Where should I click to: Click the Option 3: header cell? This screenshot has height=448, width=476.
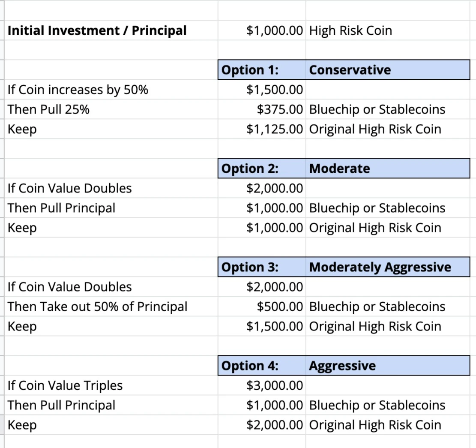pyautogui.click(x=262, y=267)
